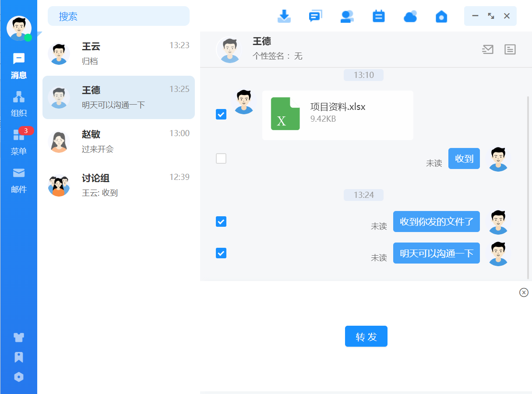Click the chat messages toolbar icon

[315, 16]
